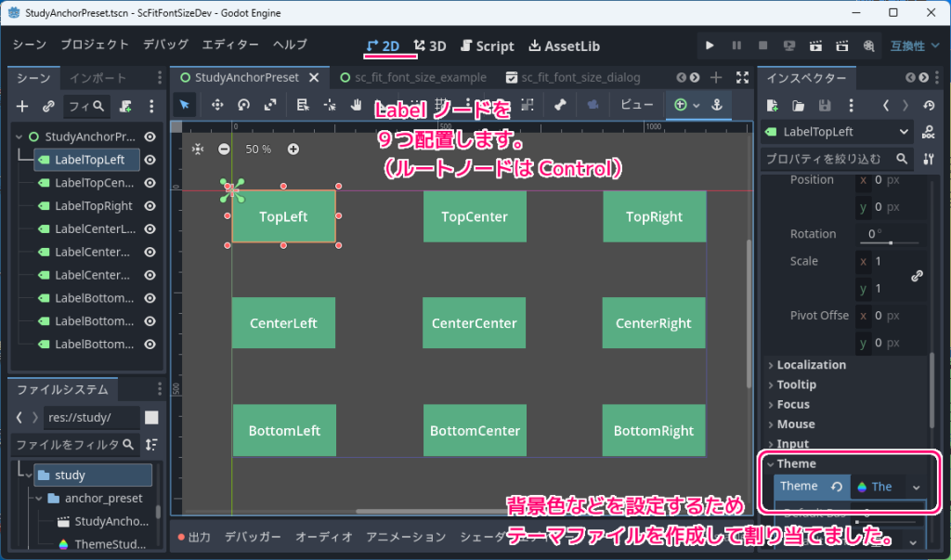Select the Scale tool

click(269, 105)
